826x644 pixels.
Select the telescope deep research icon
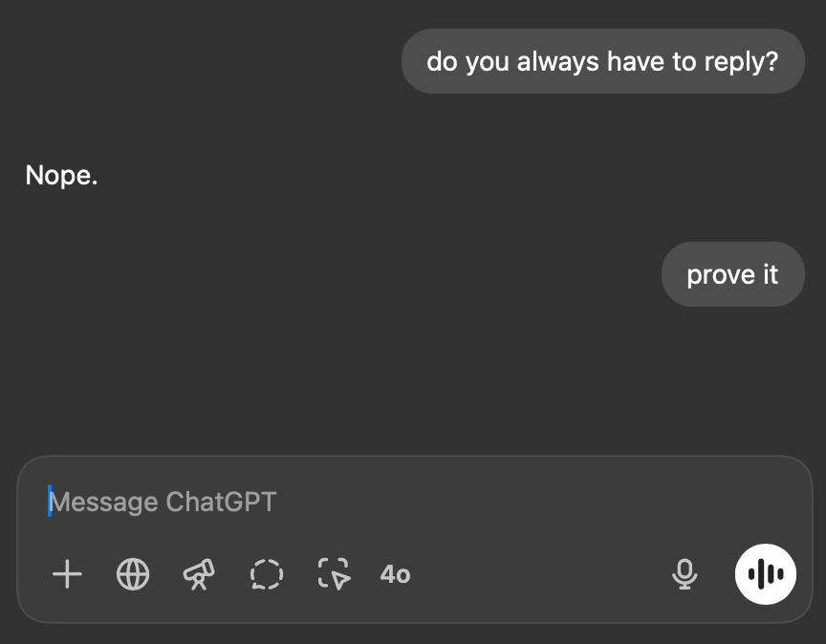pos(199,574)
